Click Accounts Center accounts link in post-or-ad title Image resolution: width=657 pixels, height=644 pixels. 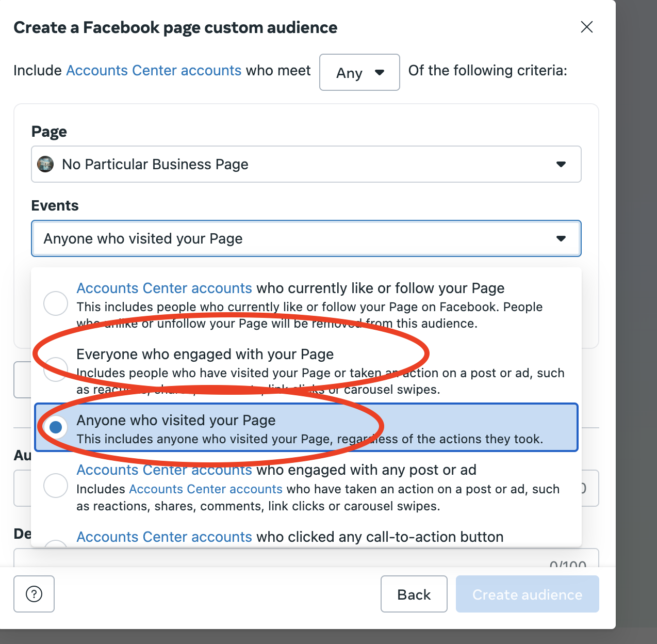pyautogui.click(x=164, y=470)
